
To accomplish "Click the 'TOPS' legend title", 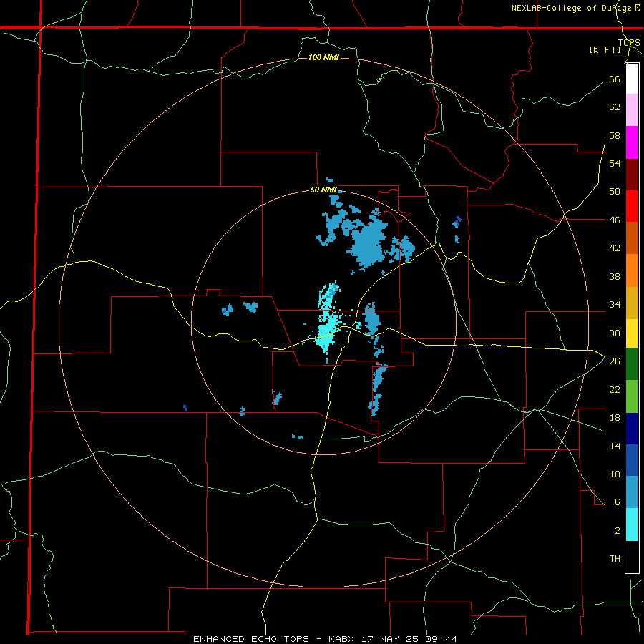I will 629,42.
